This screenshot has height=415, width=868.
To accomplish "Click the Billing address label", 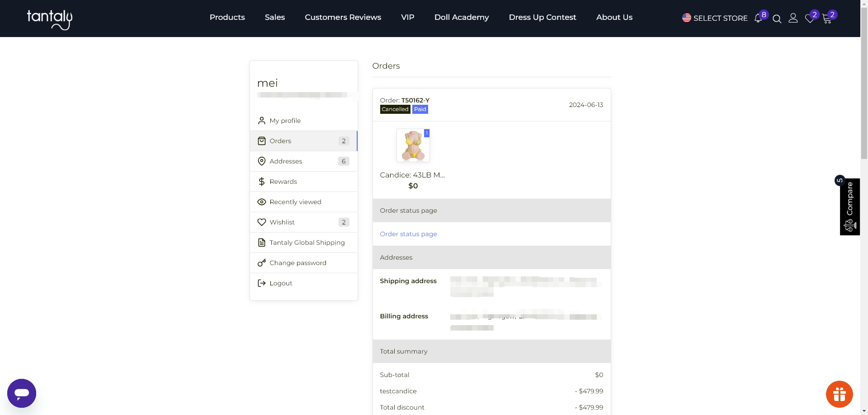I will (404, 316).
